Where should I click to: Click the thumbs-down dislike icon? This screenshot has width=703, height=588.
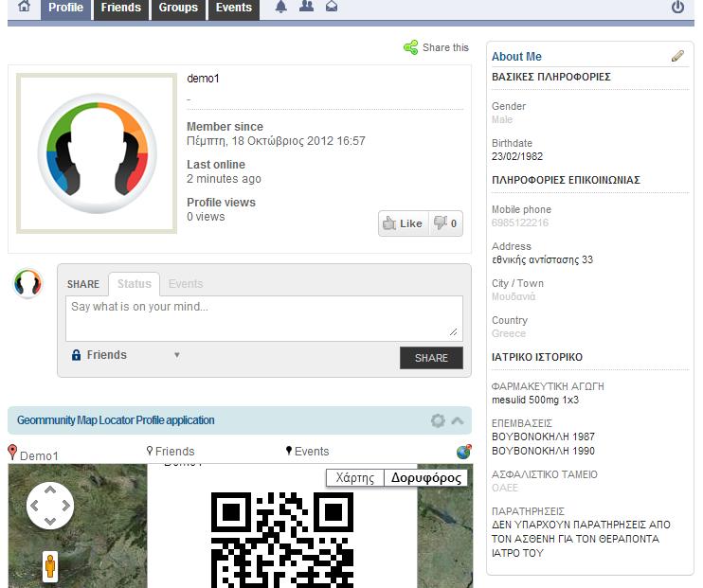(x=441, y=223)
